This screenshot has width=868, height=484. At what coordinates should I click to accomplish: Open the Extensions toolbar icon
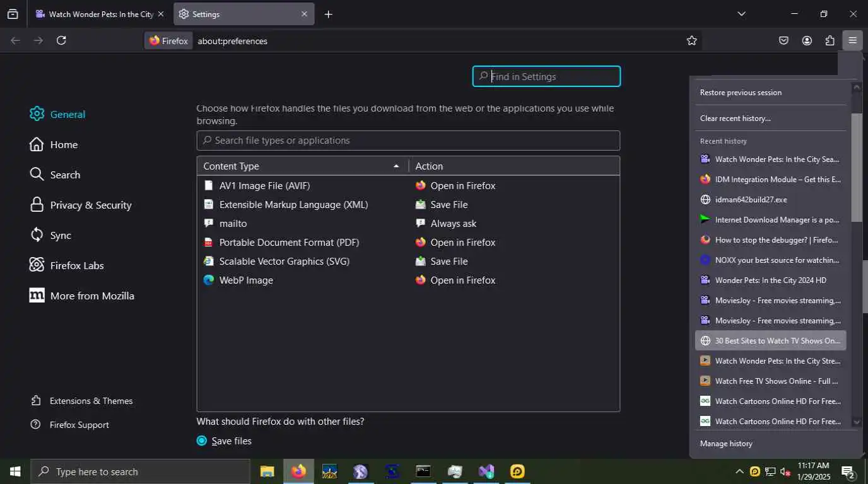[x=830, y=40]
